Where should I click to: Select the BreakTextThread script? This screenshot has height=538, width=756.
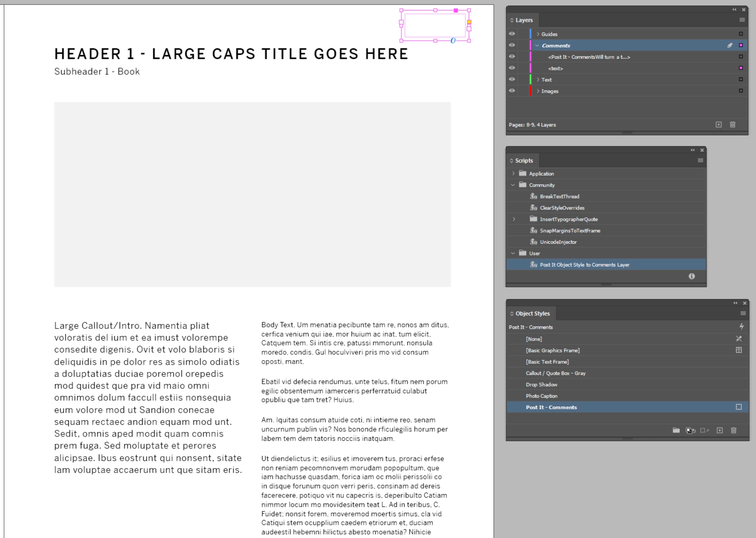coord(559,196)
